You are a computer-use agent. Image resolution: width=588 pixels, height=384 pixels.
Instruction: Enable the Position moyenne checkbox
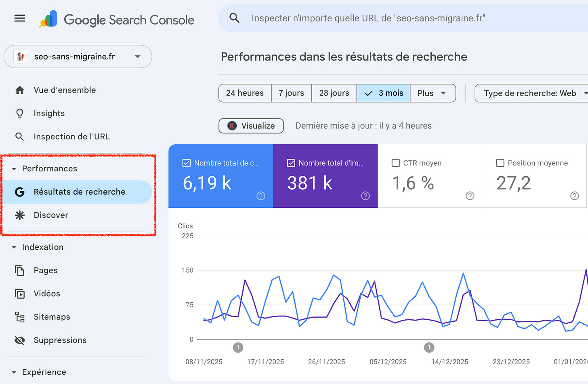[500, 163]
